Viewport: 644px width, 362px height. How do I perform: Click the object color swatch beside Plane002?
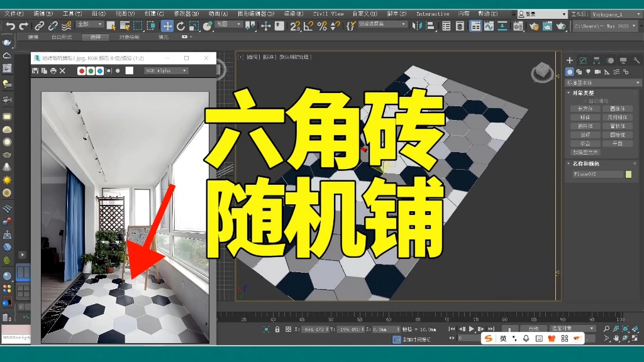point(628,173)
